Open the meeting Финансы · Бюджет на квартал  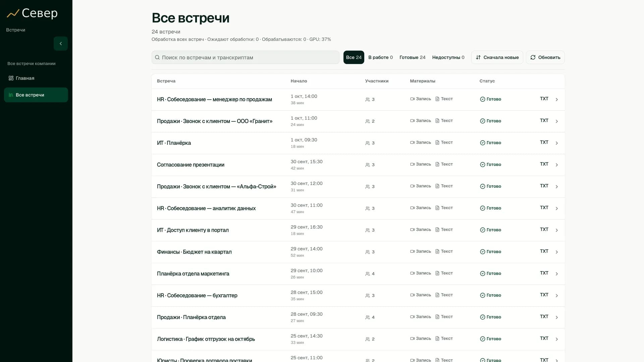194,252
